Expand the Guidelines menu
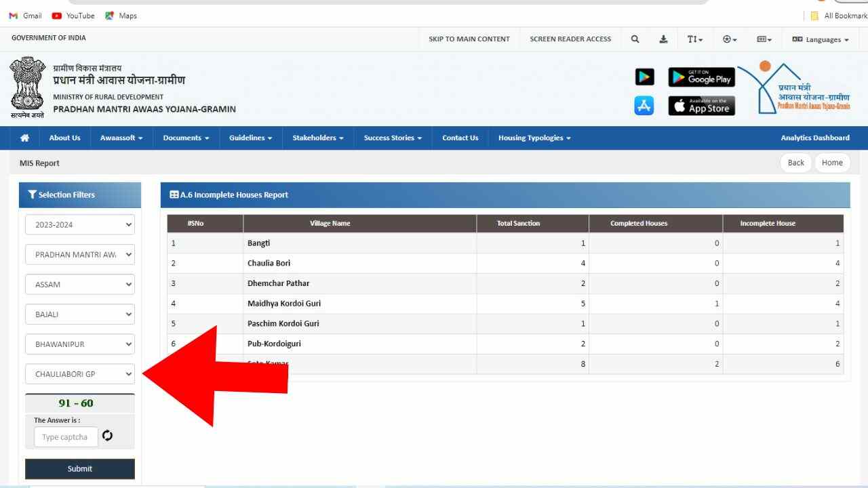The height and width of the screenshot is (488, 868). (x=250, y=138)
